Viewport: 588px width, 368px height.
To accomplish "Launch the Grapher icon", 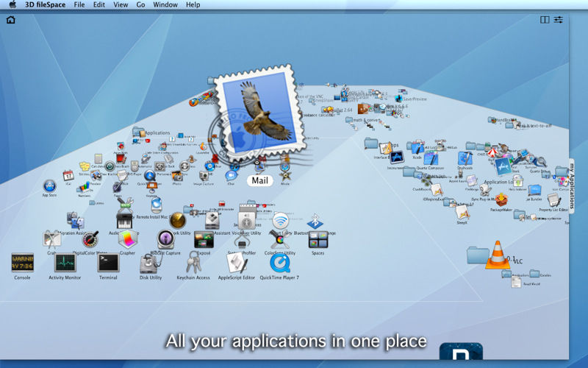I will pyautogui.click(x=128, y=239).
